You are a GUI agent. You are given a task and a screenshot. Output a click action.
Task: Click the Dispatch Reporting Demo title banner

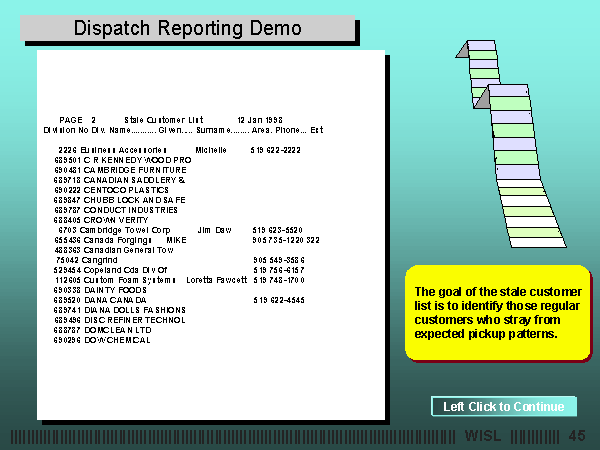187,28
